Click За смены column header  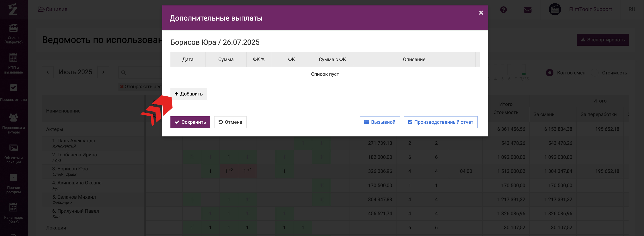(544, 114)
